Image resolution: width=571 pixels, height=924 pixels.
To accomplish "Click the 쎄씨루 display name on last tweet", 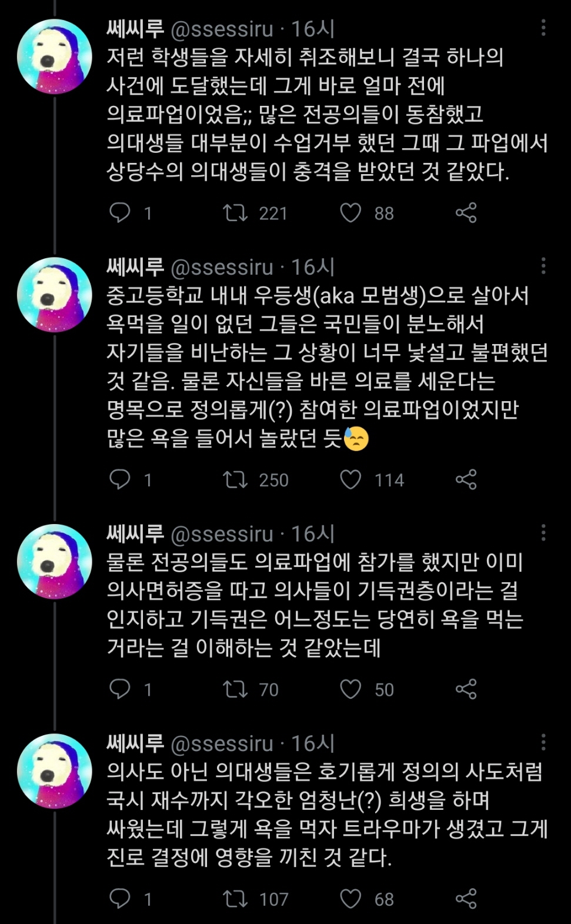I will pos(135,743).
